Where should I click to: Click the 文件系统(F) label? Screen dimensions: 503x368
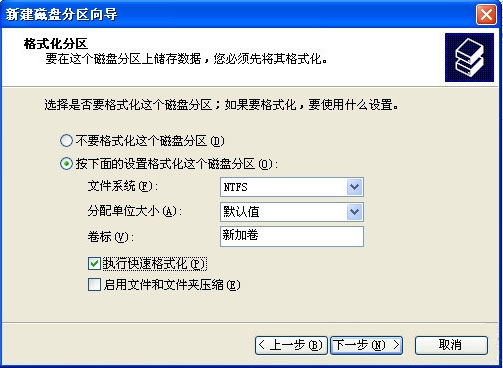click(122, 186)
